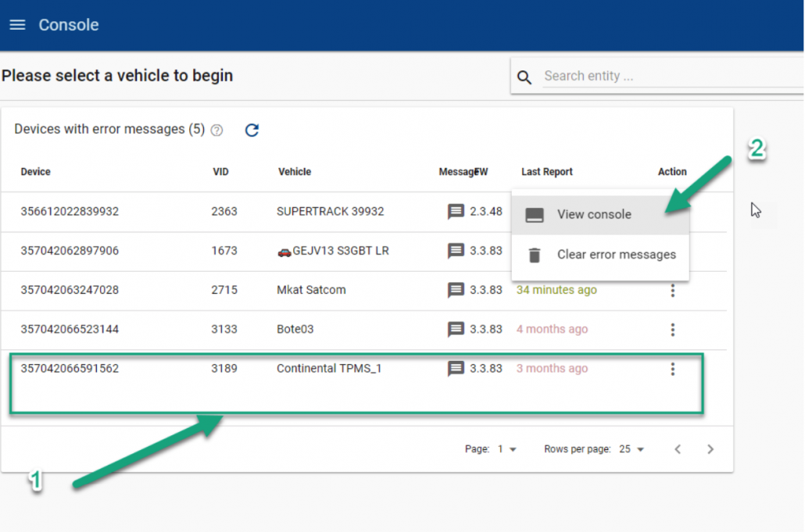Screen dimensions: 805x532
Task: Open action menu for Bote03
Action: tap(672, 330)
